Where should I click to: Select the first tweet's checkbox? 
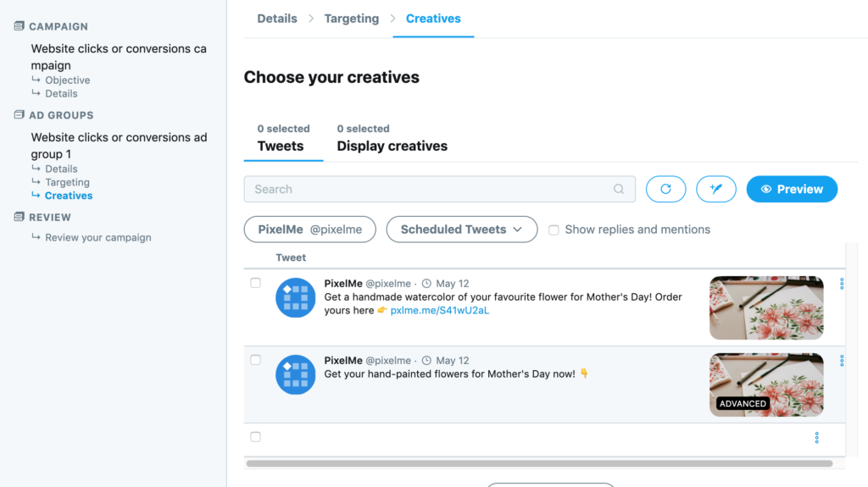pos(255,283)
